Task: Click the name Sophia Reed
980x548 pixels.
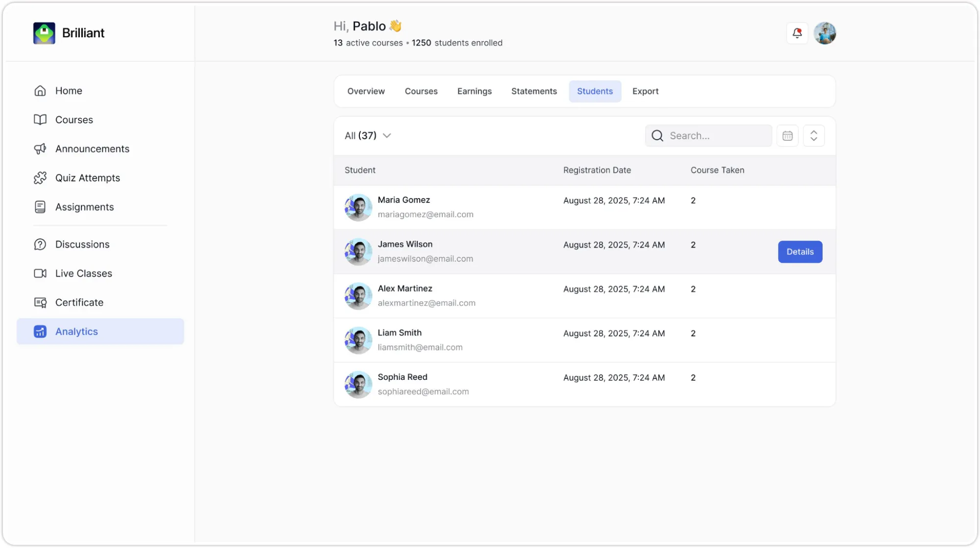Action: coord(402,377)
